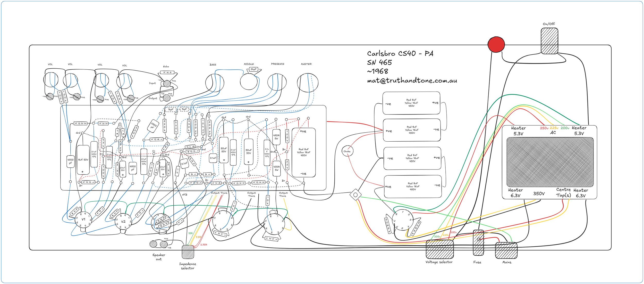644x284 pixels.
Task: Click the 'Fuse' label text
Action: pyautogui.click(x=477, y=262)
